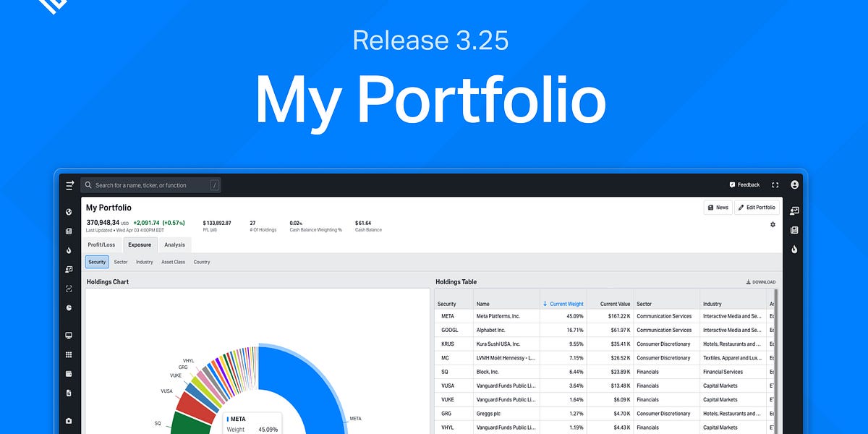Expand the left sidebar menu icon
The image size is (868, 434).
coord(69,185)
